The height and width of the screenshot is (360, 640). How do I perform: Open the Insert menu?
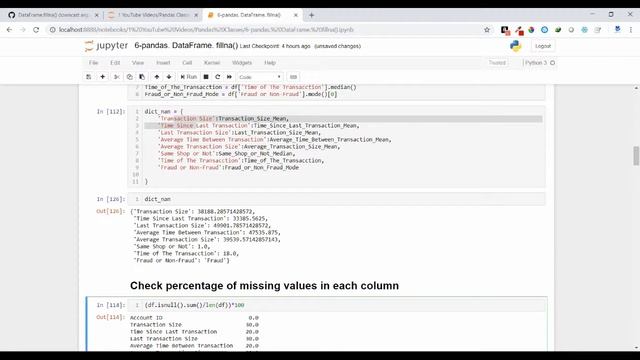163,63
